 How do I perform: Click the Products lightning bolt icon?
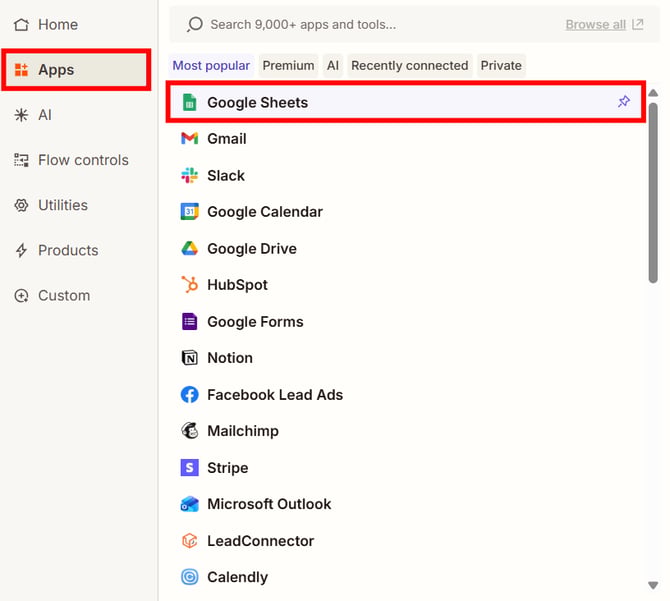click(x=21, y=250)
